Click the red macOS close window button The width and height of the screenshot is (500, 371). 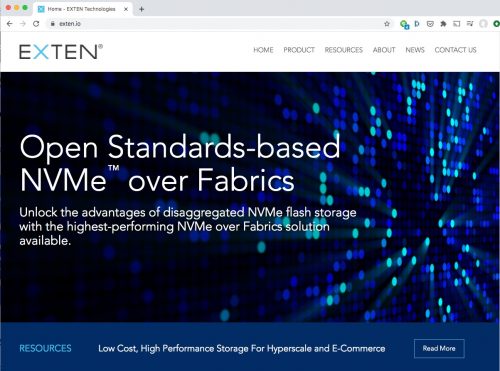pos(8,7)
